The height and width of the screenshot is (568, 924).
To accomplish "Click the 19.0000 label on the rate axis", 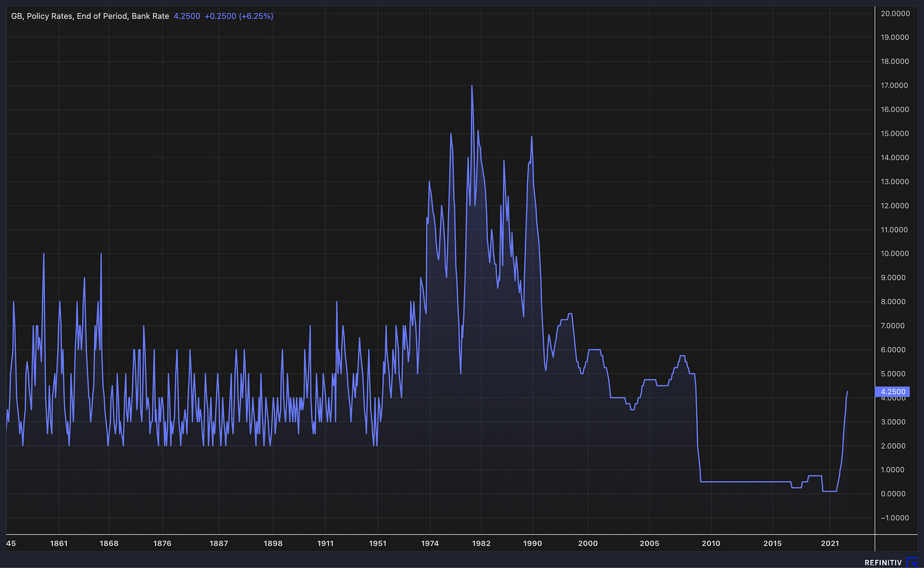I will (895, 37).
